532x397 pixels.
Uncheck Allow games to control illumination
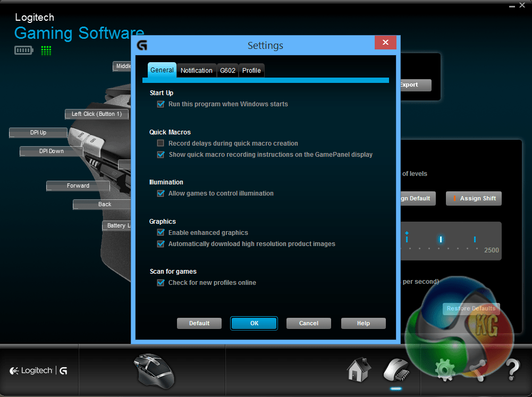[x=161, y=193]
